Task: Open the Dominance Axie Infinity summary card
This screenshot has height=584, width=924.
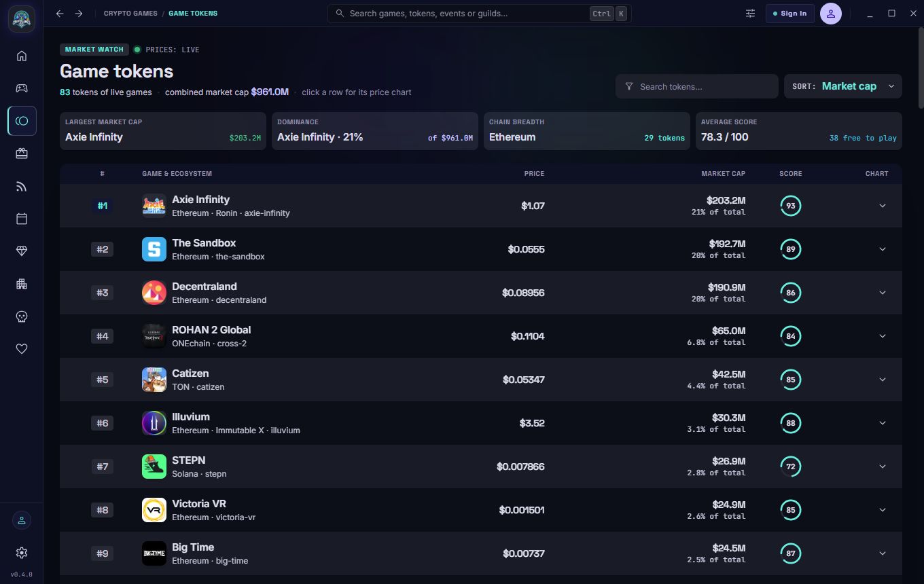Action: (375, 131)
